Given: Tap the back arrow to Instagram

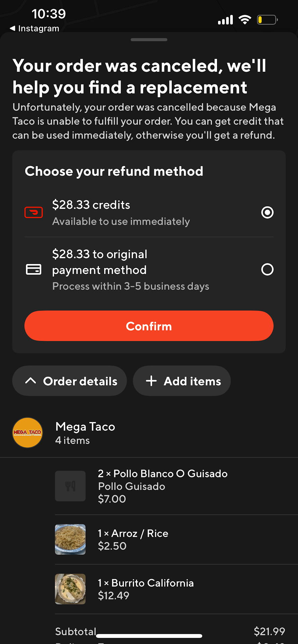Looking at the screenshot, I should (13, 29).
